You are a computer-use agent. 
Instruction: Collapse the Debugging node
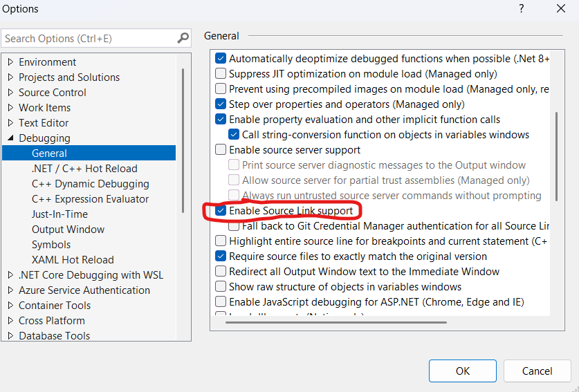pos(10,138)
